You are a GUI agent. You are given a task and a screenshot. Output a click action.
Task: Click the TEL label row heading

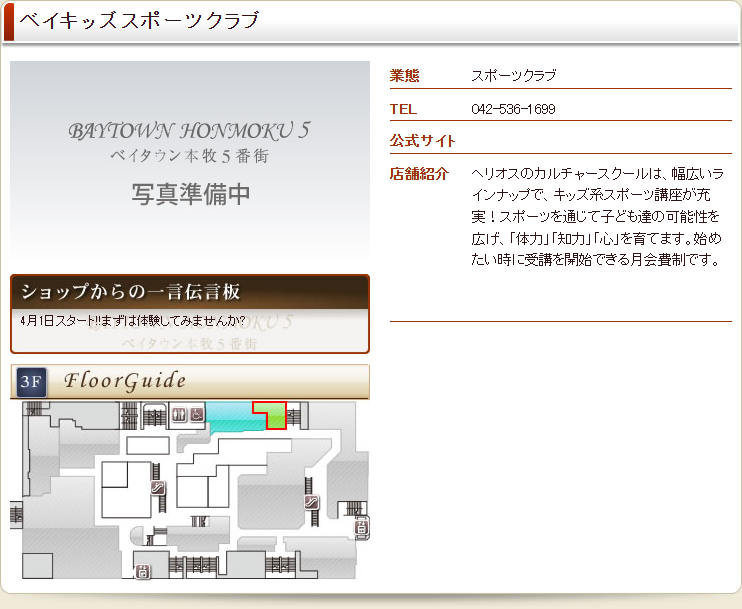(x=403, y=109)
